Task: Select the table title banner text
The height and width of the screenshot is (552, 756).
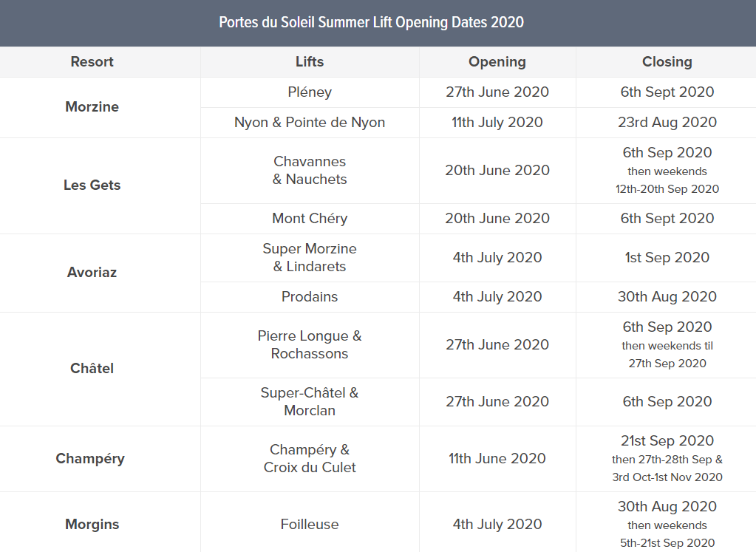Action: click(371, 22)
